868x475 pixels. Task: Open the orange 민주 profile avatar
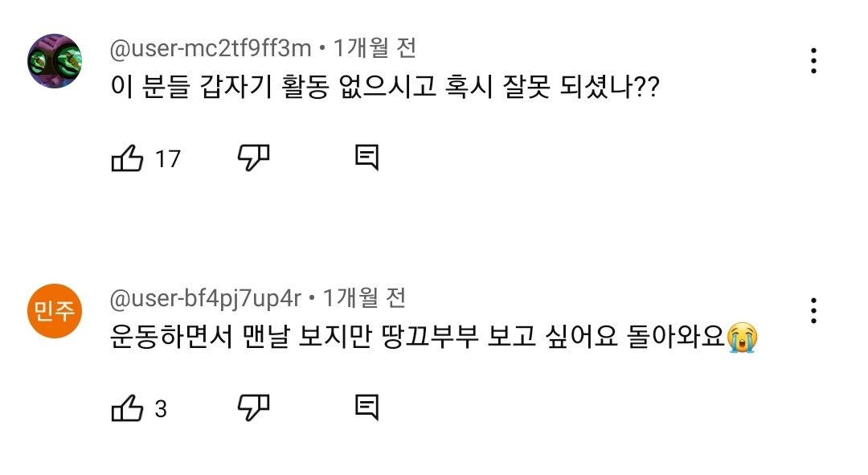pos(55,311)
